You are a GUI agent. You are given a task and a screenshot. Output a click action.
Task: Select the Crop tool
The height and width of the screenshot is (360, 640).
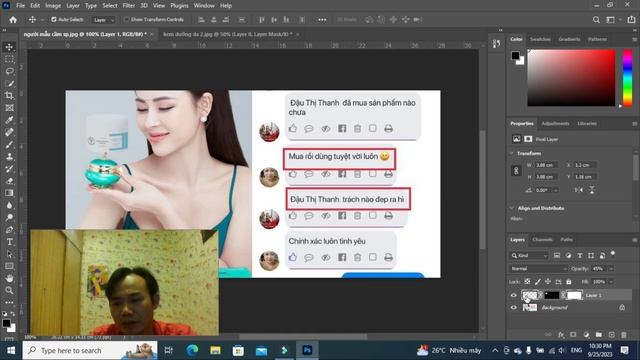point(9,96)
